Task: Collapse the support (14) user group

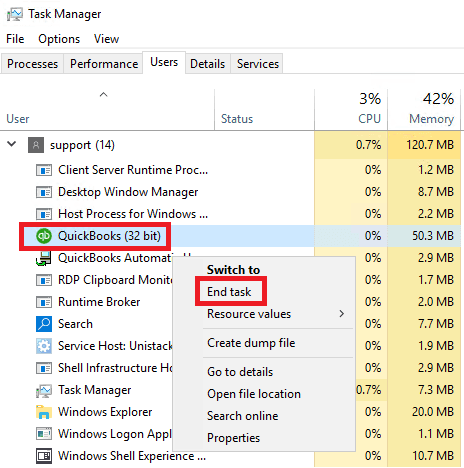Action: coord(12,144)
